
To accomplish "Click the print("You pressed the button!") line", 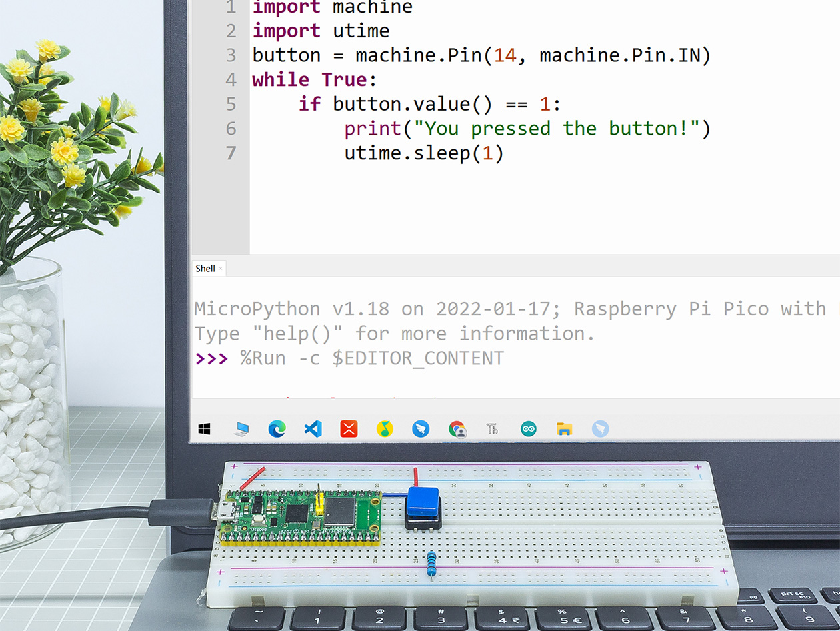I will click(527, 129).
